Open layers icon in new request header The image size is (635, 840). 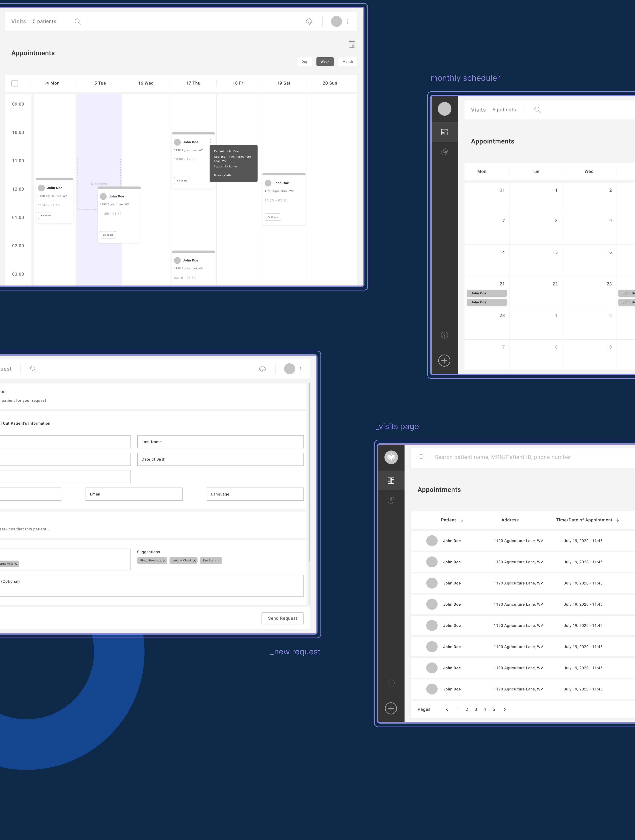pyautogui.click(x=262, y=369)
